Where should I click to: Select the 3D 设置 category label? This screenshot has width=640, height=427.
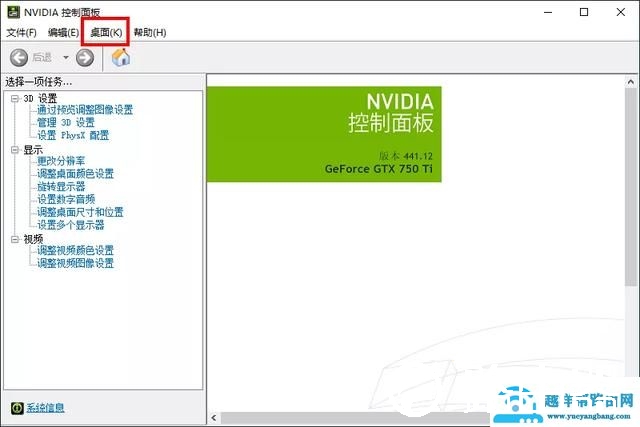pyautogui.click(x=40, y=98)
